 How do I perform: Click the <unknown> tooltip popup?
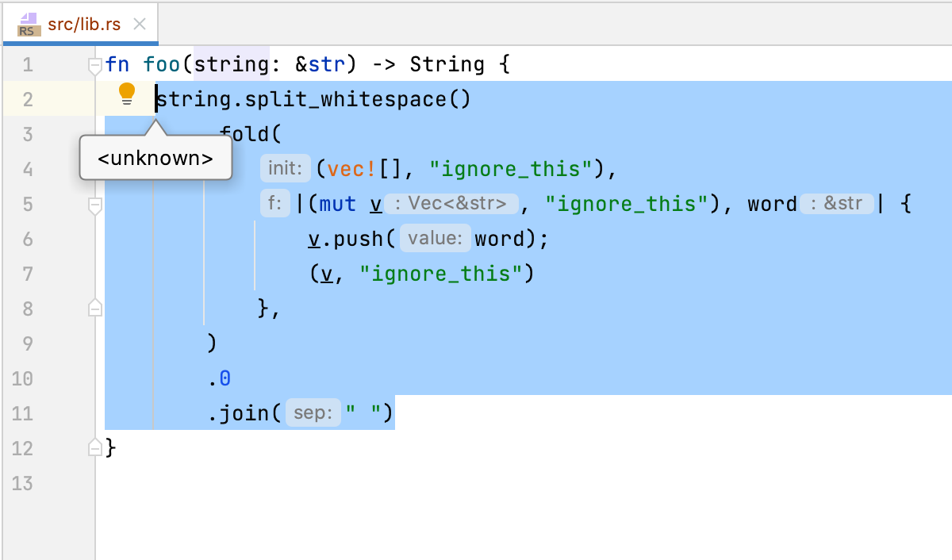(155, 158)
